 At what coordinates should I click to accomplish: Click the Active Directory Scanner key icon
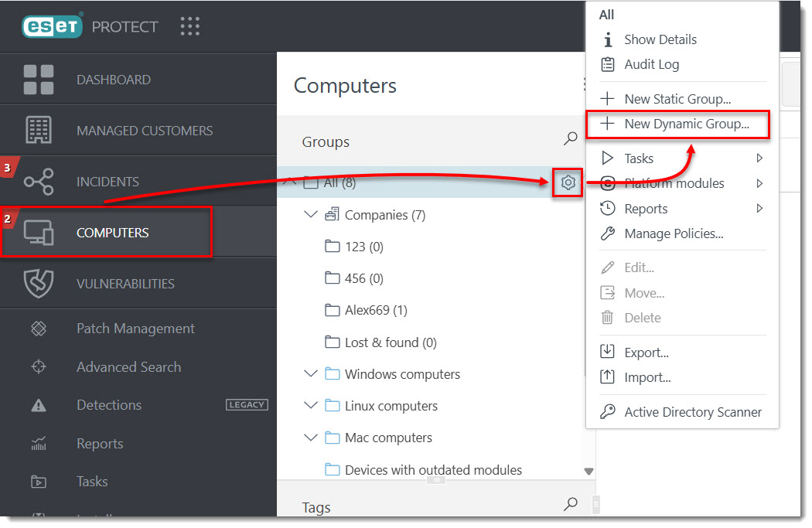tap(607, 411)
